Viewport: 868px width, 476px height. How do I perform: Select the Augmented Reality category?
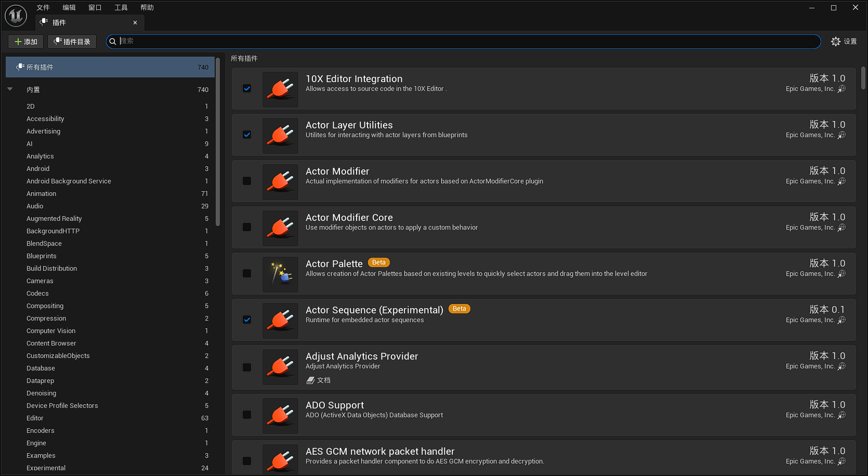[110, 218]
